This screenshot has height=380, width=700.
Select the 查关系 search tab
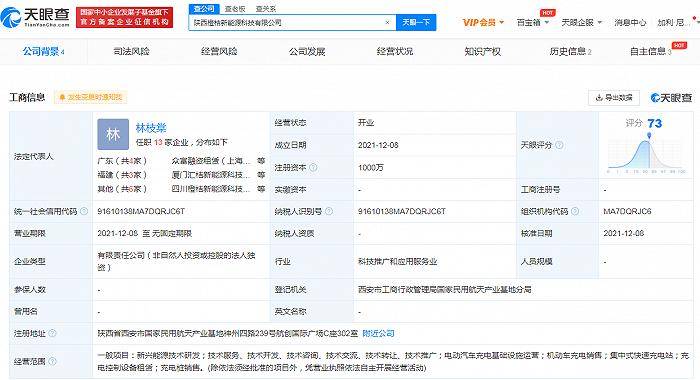coord(266,8)
